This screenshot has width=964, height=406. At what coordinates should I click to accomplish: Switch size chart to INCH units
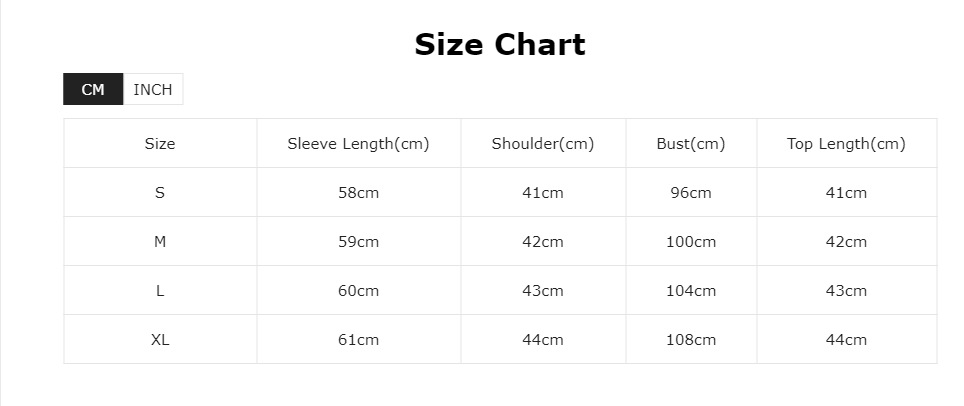click(x=153, y=89)
